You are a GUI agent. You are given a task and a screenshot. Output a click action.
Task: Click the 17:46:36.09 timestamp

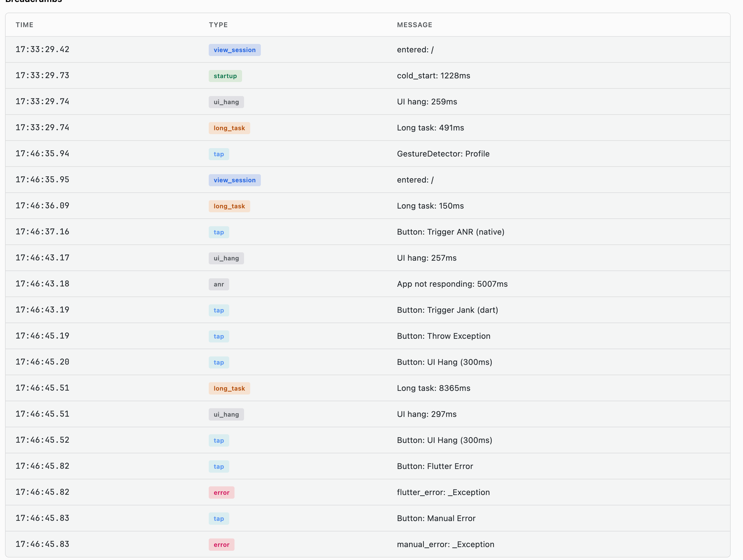42,206
